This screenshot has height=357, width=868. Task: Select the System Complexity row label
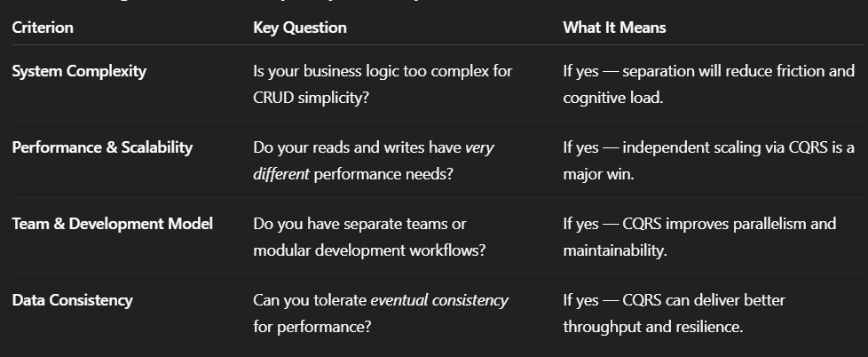click(79, 71)
